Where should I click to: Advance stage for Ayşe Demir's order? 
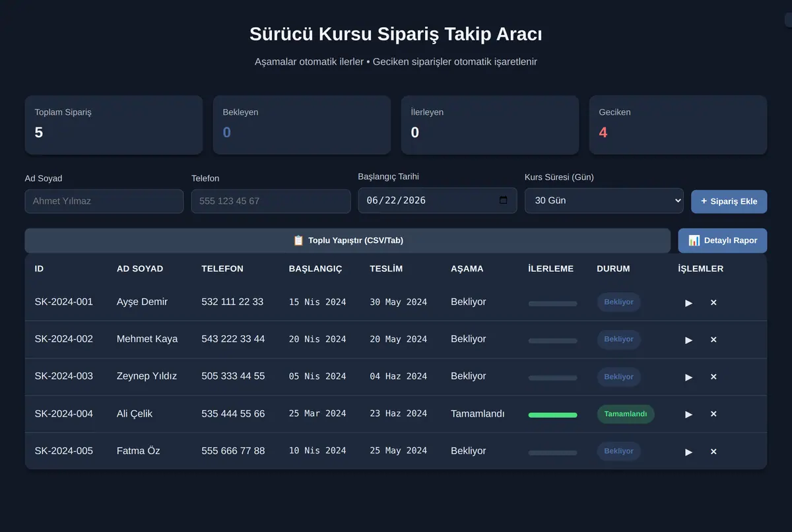click(688, 302)
